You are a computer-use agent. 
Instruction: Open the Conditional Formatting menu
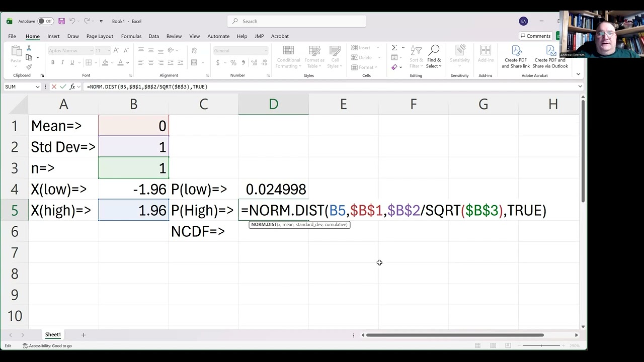[x=288, y=57]
